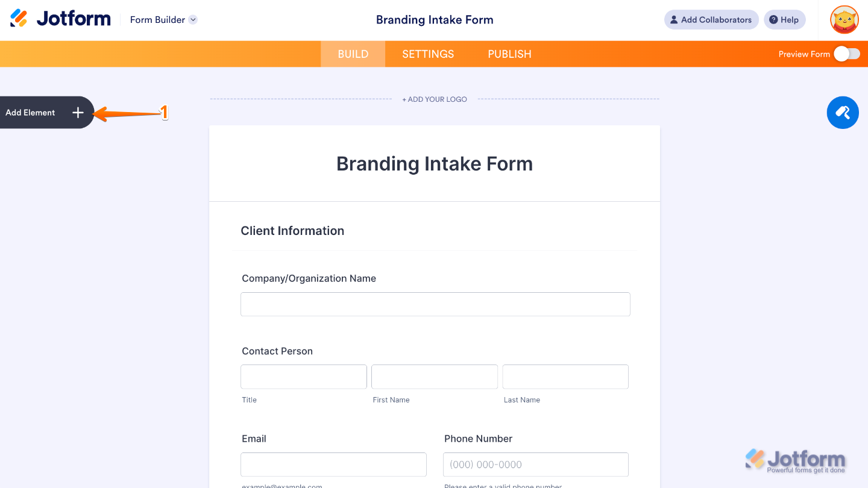Screen dimensions: 868x488
Task: Switch to the SETTINGS tab
Action: 427,54
